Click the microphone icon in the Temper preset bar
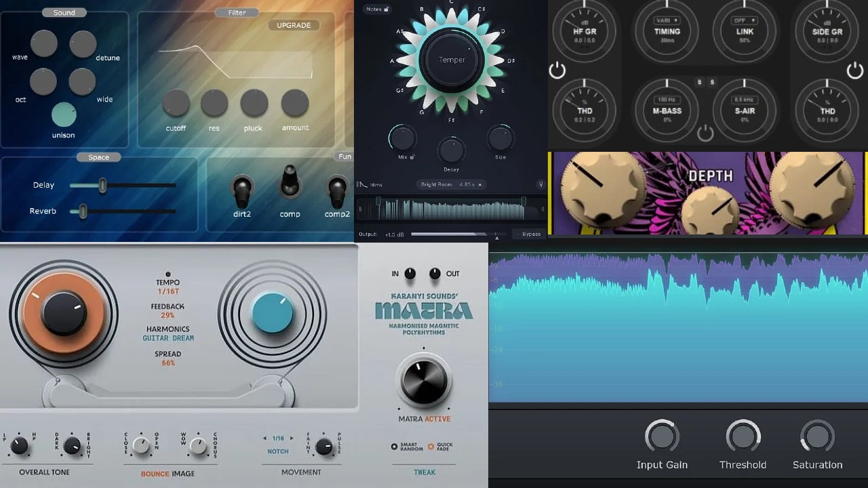This screenshot has height=488, width=868. coord(540,184)
